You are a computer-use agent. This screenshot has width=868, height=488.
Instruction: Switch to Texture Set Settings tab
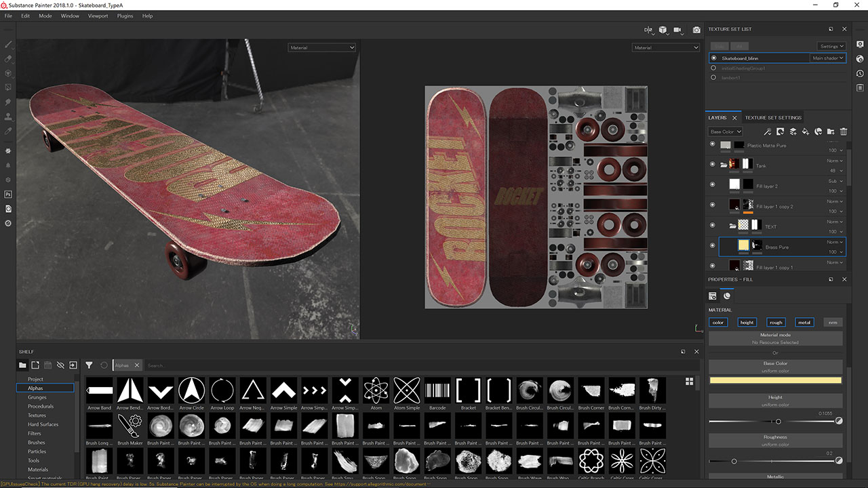point(773,117)
